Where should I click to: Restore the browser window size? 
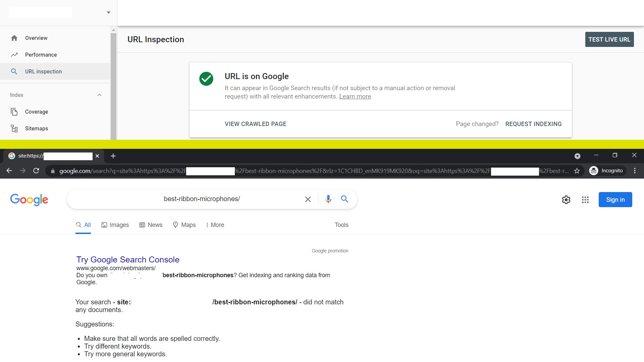pos(615,155)
